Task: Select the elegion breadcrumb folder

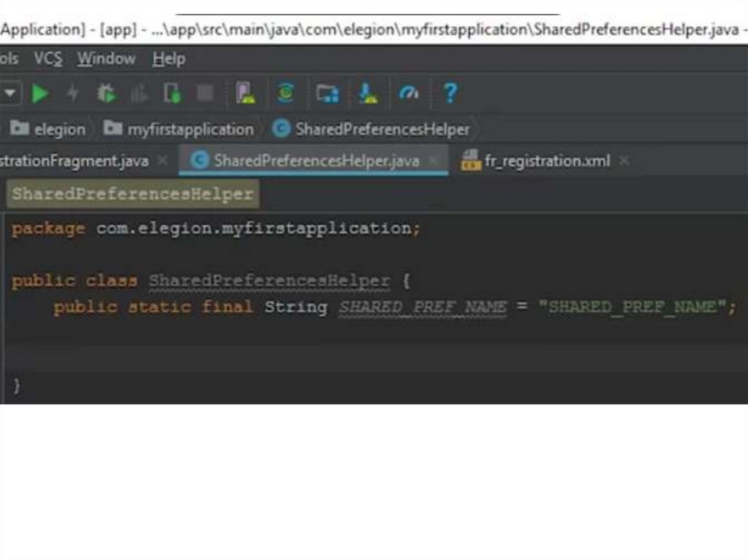Action: (59, 129)
